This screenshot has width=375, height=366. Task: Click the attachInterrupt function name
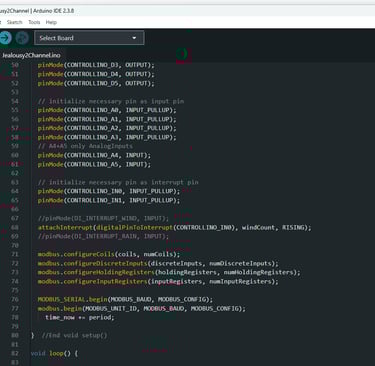(65, 227)
